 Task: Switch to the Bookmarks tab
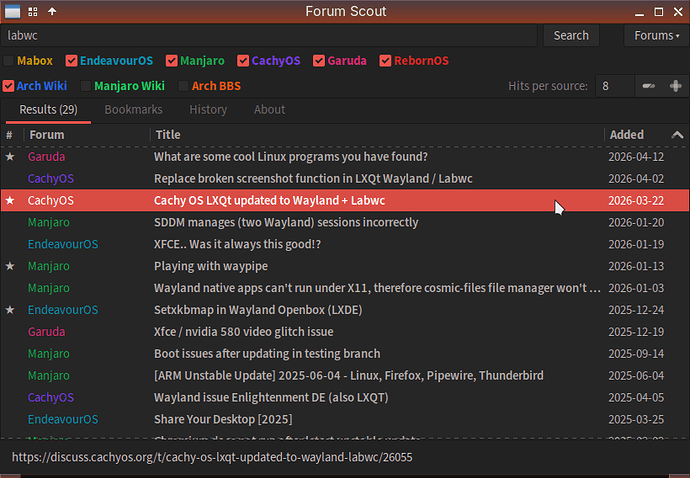(133, 110)
